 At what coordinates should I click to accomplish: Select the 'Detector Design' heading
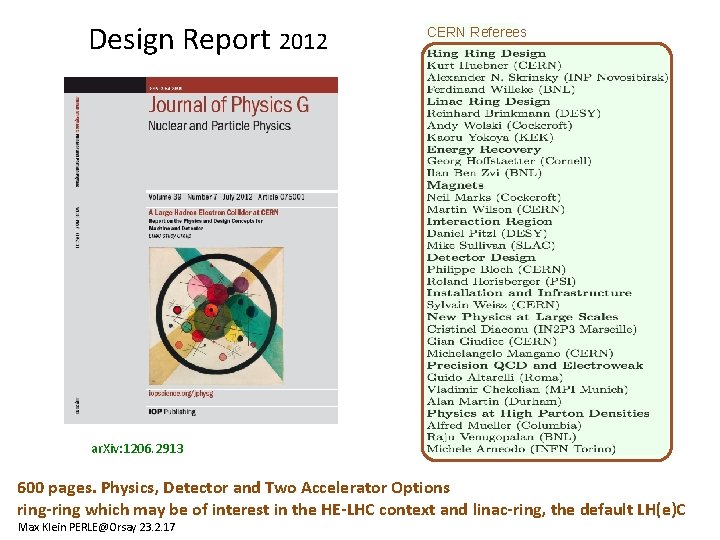coord(481,257)
